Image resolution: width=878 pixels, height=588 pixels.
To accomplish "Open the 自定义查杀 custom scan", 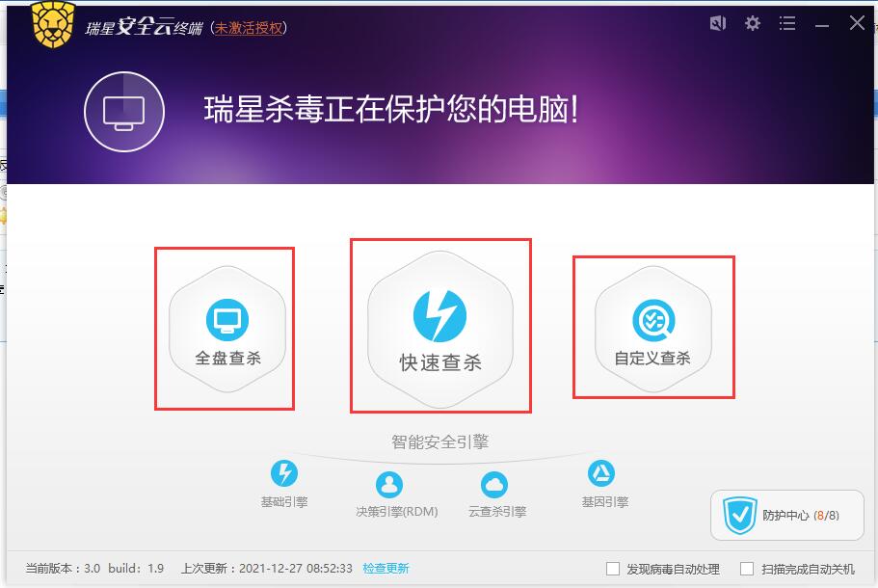I will 652,330.
